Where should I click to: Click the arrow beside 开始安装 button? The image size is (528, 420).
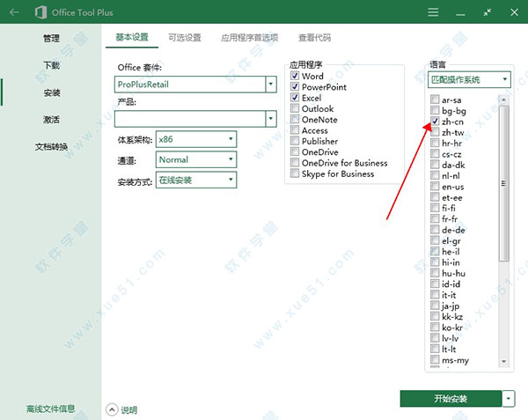[x=509, y=399]
